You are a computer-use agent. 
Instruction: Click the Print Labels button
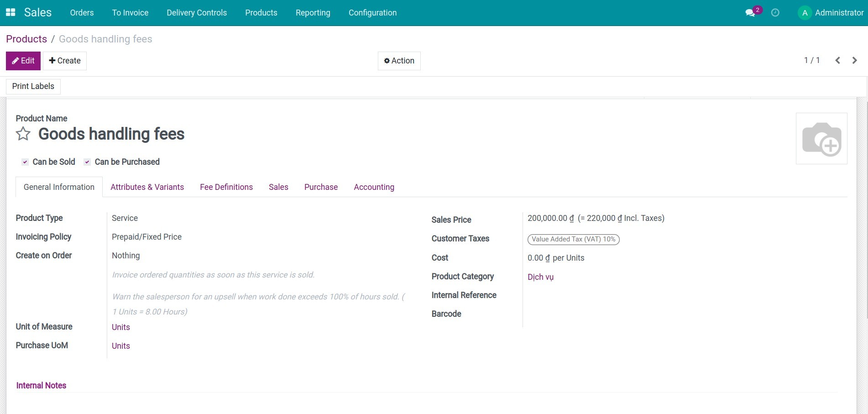(x=33, y=86)
